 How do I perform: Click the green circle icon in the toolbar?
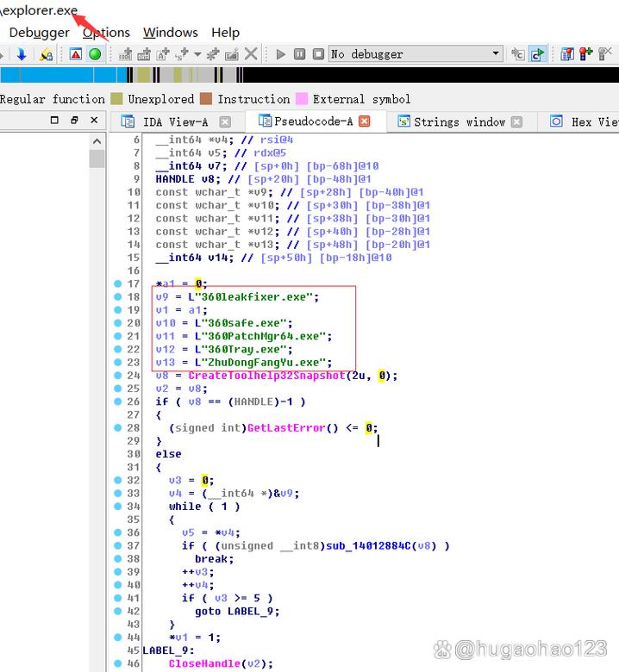tap(95, 54)
